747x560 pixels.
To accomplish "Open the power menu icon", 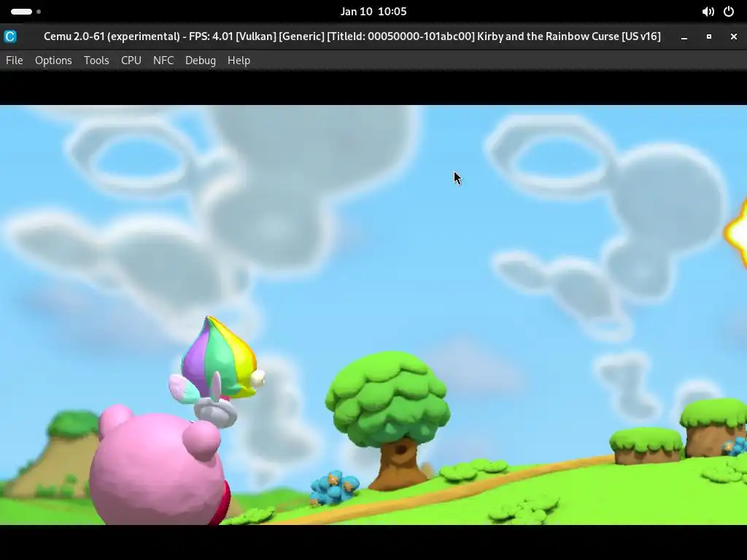I will [x=729, y=12].
